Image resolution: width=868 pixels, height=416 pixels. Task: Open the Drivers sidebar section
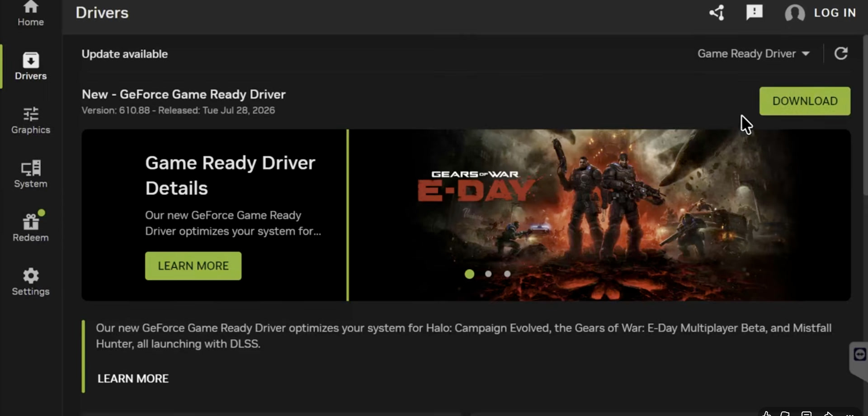pos(31,66)
